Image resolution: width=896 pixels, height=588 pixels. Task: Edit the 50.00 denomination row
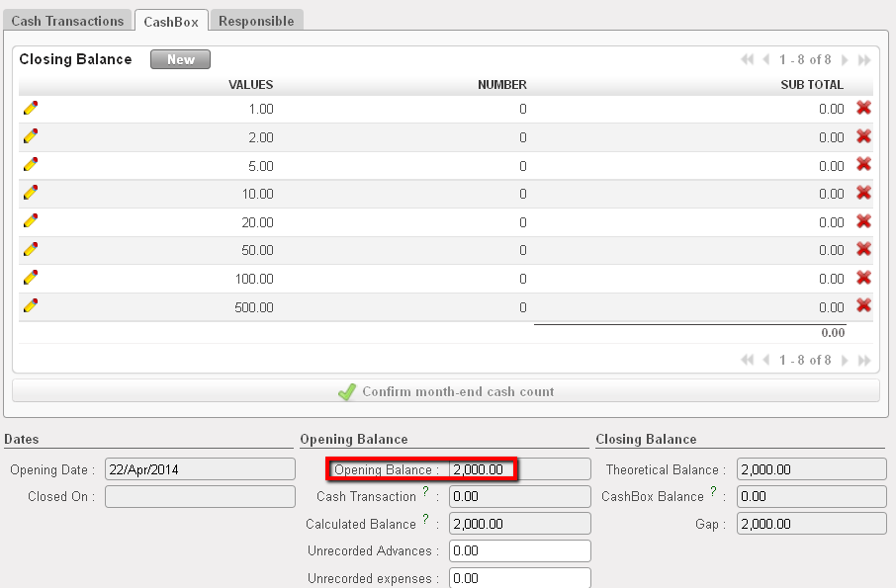coord(30,249)
